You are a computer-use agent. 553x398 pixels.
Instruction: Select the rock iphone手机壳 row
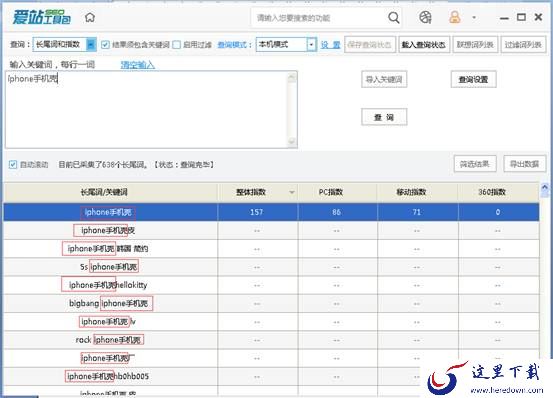pyautogui.click(x=271, y=340)
